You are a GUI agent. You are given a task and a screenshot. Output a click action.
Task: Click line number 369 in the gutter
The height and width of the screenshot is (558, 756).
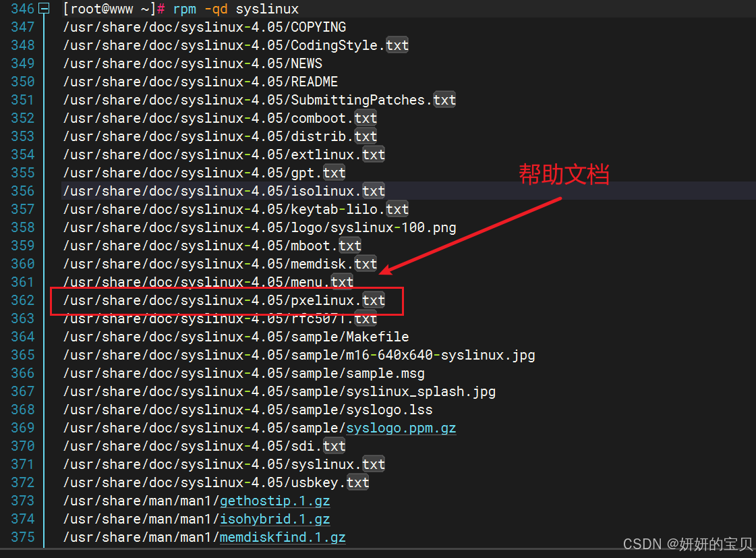click(23, 428)
